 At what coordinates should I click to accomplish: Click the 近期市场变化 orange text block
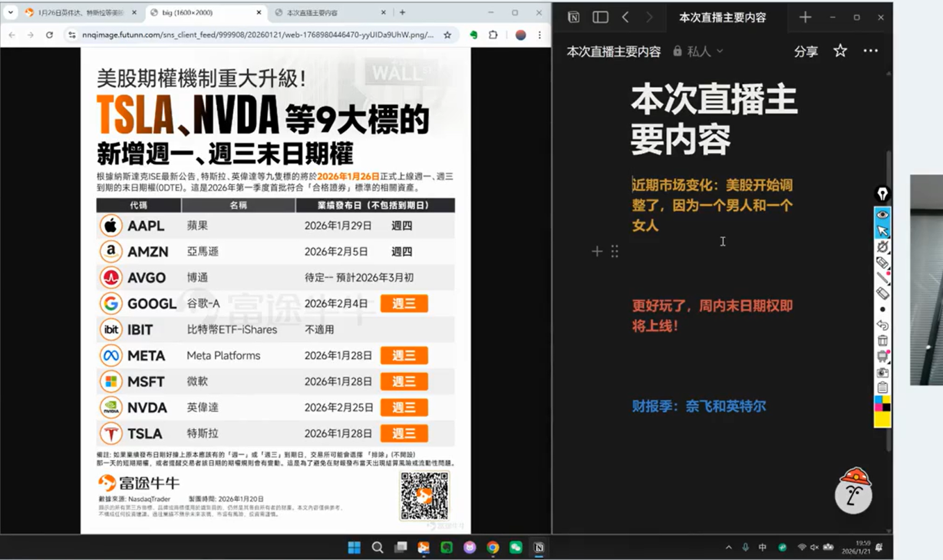712,205
